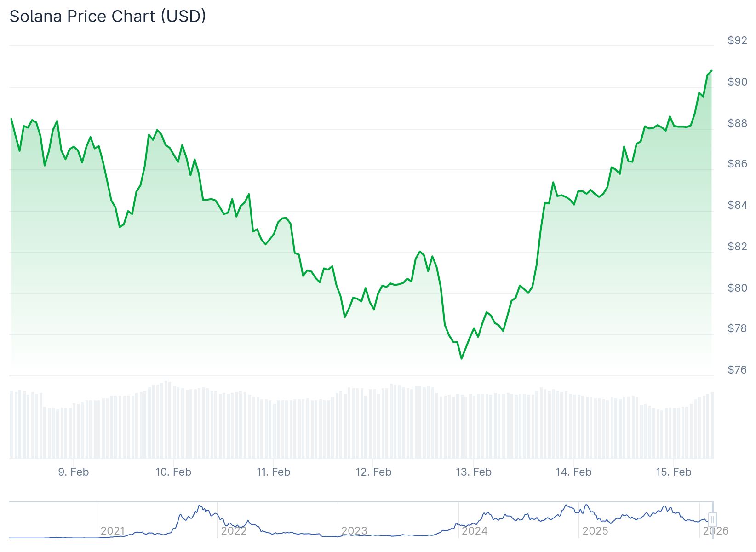
Task: Click the $76 price axis label
Action: coord(737,370)
